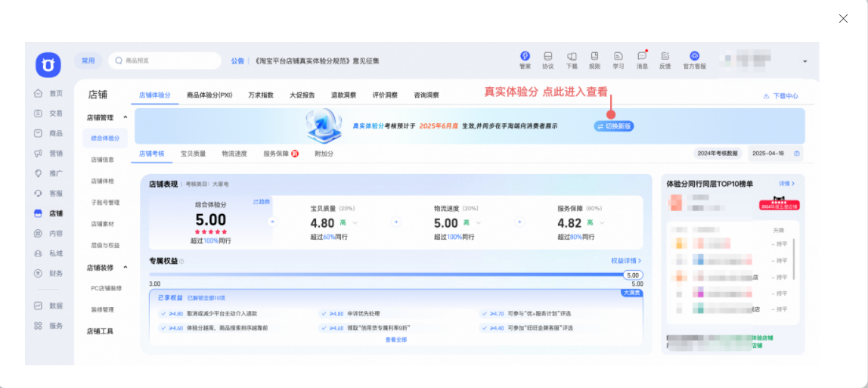Open the 2025-04-18 date picker
The width and height of the screenshot is (868, 388).
click(775, 154)
